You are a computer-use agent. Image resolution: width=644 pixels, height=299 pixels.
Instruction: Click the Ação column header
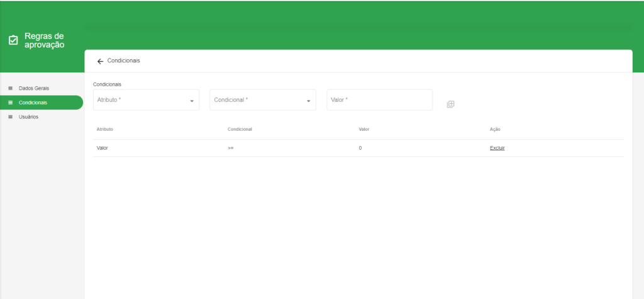coord(495,129)
